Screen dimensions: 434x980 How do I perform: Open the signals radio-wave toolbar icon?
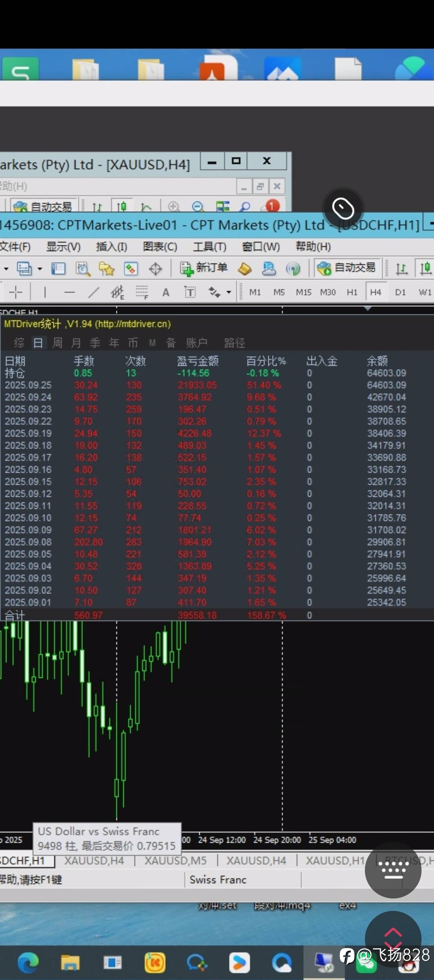293,268
